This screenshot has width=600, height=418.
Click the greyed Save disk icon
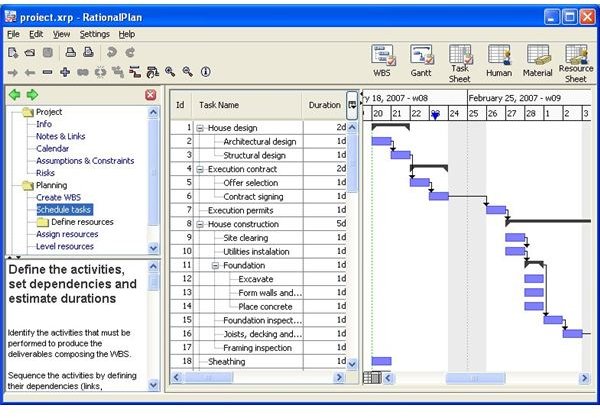pyautogui.click(x=47, y=52)
